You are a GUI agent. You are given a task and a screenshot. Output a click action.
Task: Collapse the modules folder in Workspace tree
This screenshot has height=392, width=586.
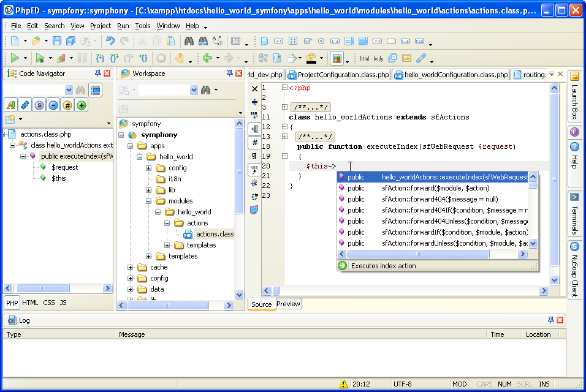[x=149, y=201]
